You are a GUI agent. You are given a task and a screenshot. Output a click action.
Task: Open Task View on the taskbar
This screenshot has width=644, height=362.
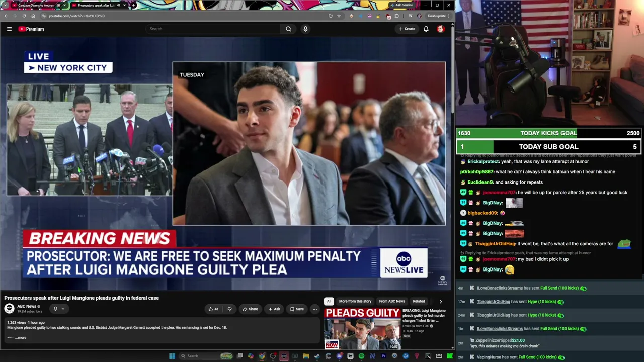click(x=240, y=356)
